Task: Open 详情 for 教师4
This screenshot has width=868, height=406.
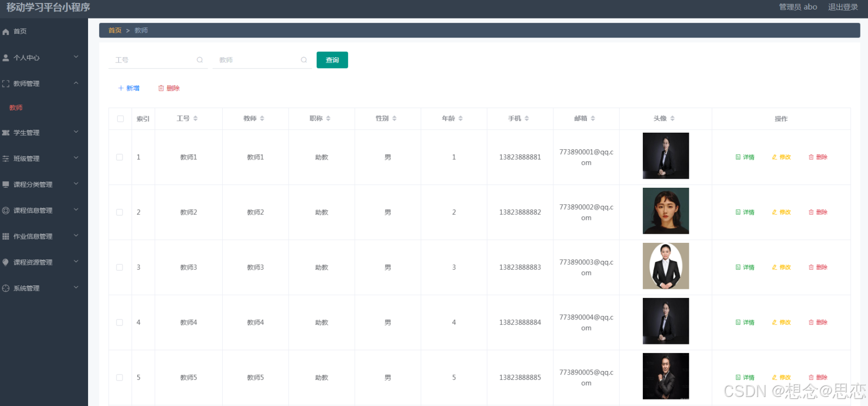Action: click(745, 322)
